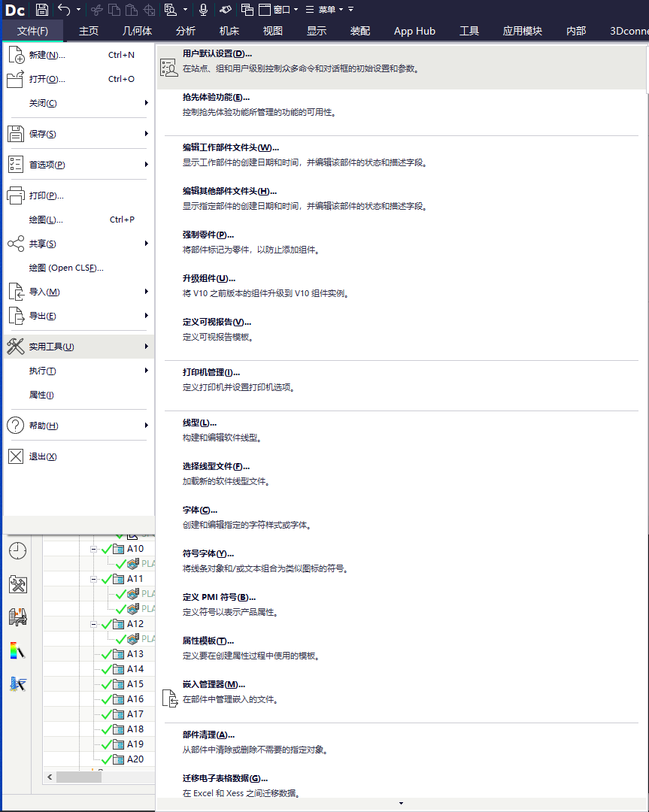The height and width of the screenshot is (812, 649).
Task: Expand the 导入(M) submenu
Action: 78,292
